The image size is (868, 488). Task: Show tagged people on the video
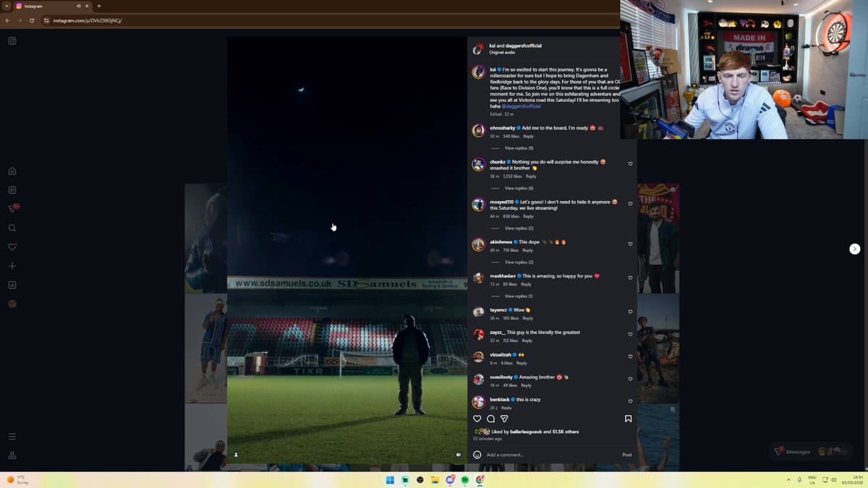click(236, 455)
